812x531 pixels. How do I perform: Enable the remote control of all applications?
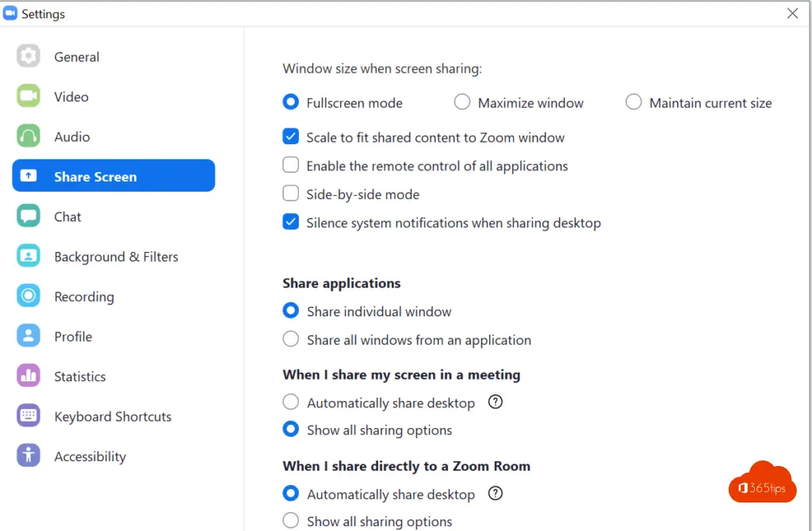291,166
